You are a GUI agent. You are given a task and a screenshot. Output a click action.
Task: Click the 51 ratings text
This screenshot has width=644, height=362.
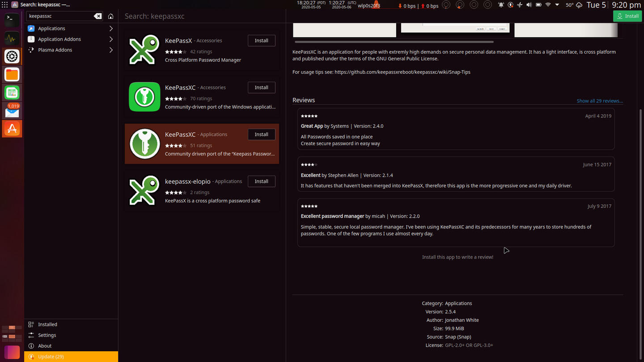(x=201, y=146)
